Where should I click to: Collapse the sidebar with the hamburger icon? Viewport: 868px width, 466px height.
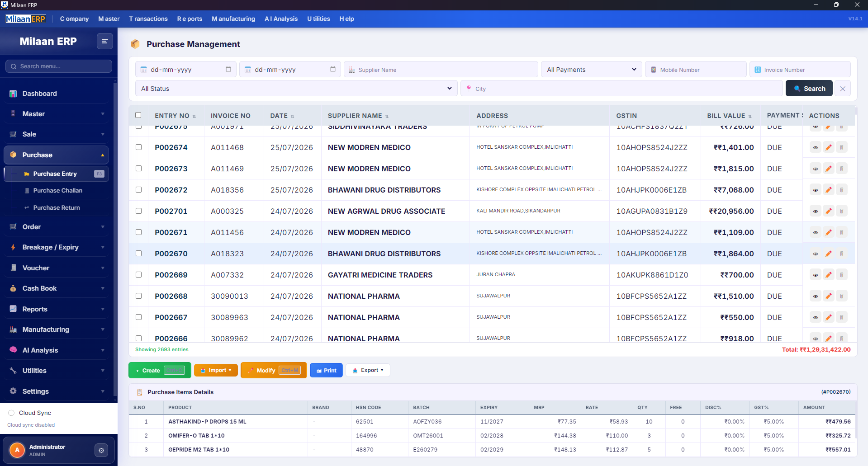[104, 41]
